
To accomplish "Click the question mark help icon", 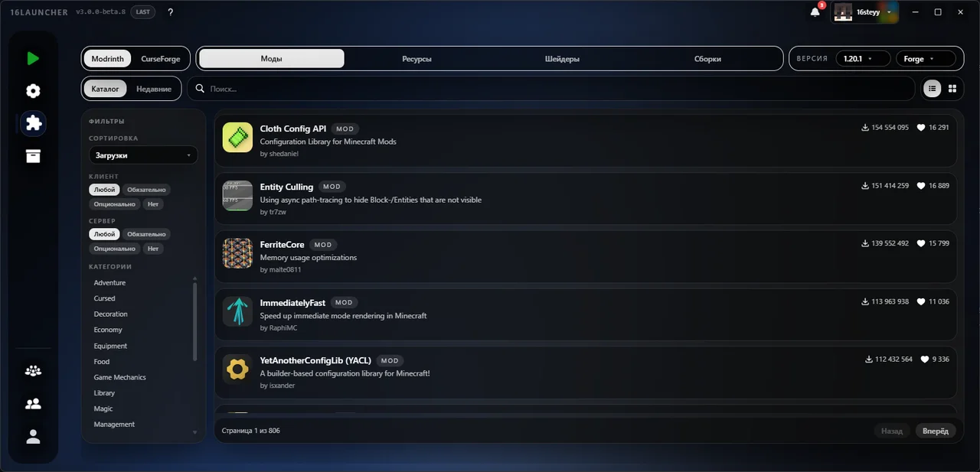I will point(170,12).
